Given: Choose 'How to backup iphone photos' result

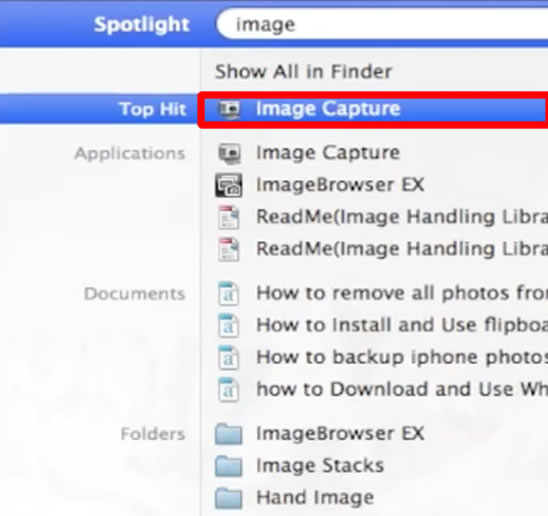Looking at the screenshot, I should (x=402, y=357).
